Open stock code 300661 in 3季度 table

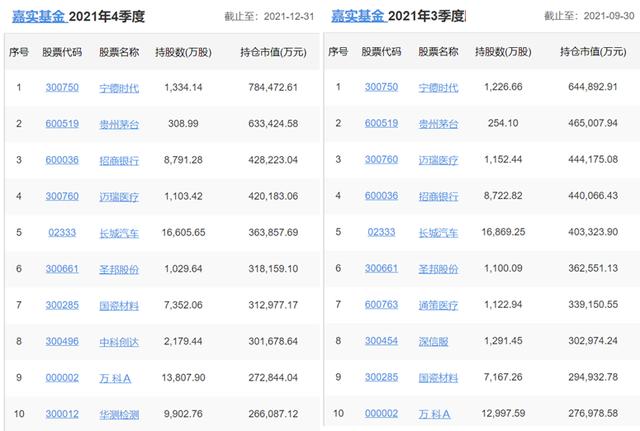coord(381,269)
